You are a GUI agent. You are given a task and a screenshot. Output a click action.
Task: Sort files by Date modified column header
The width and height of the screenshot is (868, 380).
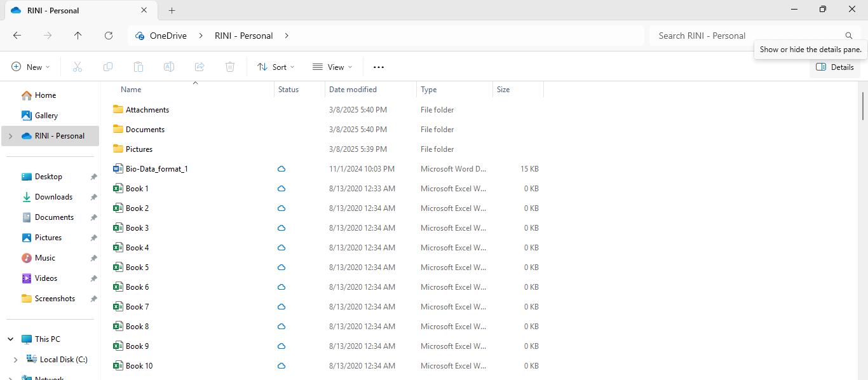[353, 90]
